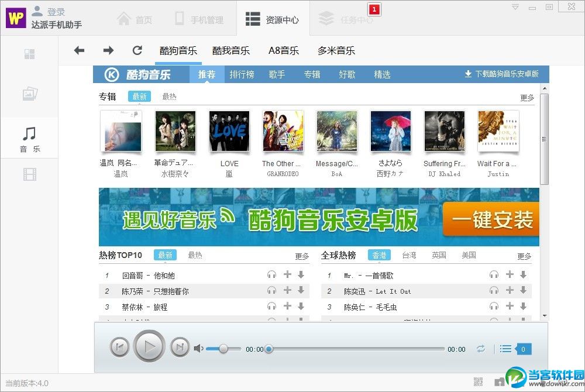
Task: Select 台湾 in 全球热榜
Action: tap(409, 255)
